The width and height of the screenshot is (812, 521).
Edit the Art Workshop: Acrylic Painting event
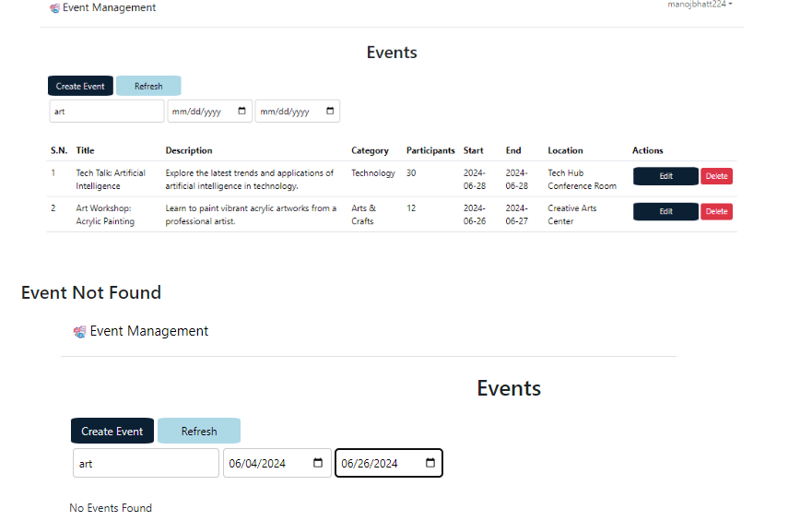tap(666, 211)
